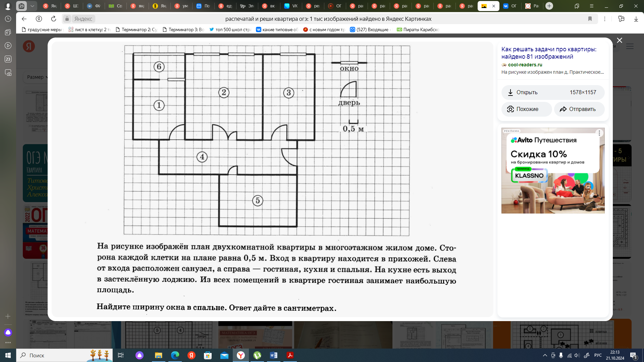Close the active image tab
Image resolution: width=644 pixels, height=362 pixels.
[x=494, y=6]
